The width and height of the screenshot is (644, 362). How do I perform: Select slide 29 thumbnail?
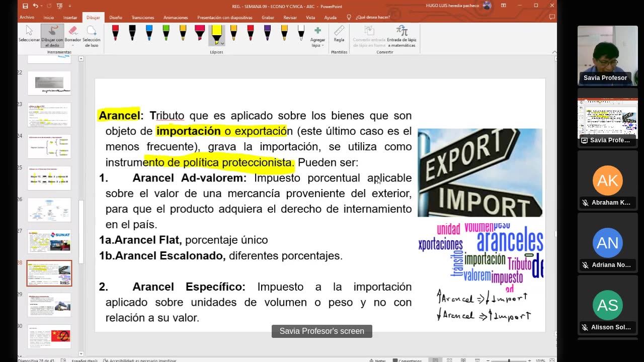(x=49, y=305)
